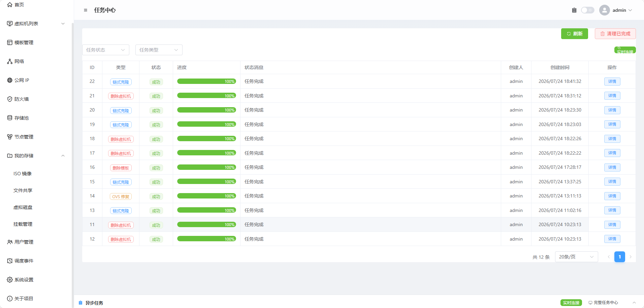The image size is (644, 308).
Task: Click the home icon in sidebar
Action: click(x=10, y=5)
